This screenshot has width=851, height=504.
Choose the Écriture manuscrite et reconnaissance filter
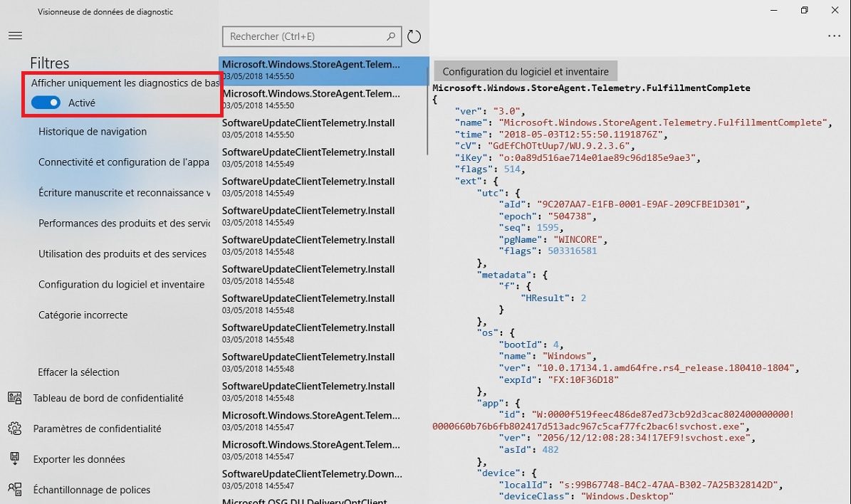click(x=125, y=193)
